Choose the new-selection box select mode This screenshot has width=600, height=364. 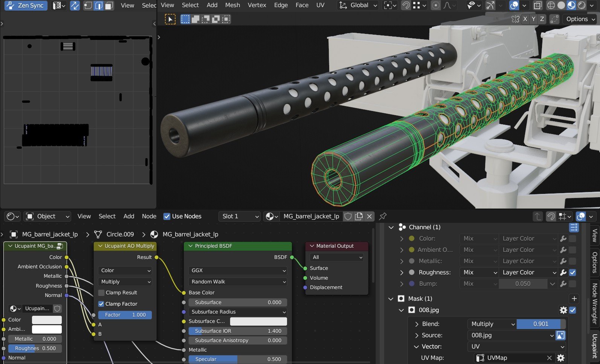[185, 19]
